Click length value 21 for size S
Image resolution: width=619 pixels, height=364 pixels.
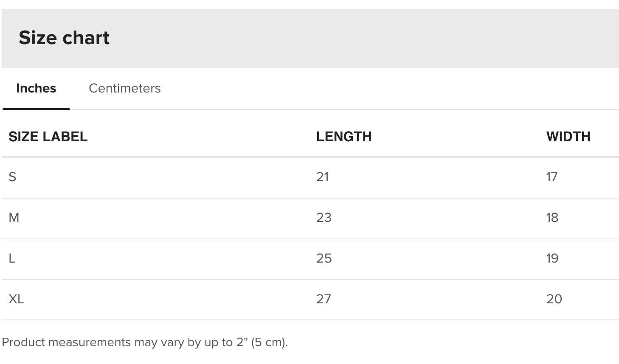[x=323, y=177]
